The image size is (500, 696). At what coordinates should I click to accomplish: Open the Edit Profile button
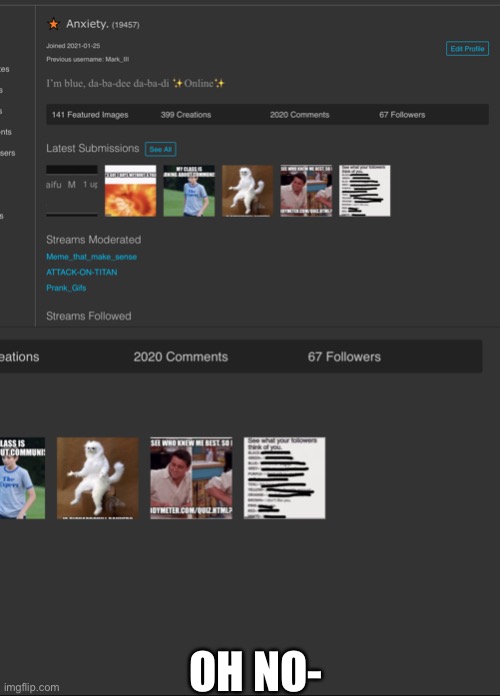[x=467, y=49]
